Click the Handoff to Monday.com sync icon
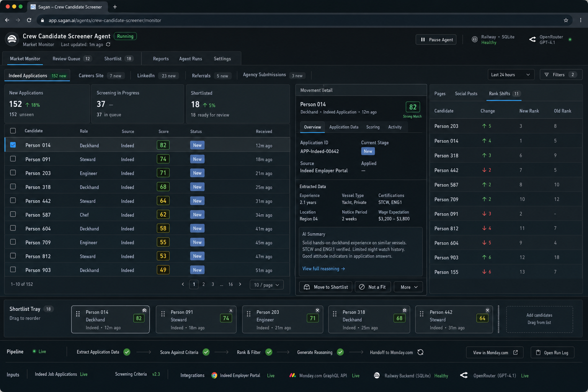 pos(420,352)
